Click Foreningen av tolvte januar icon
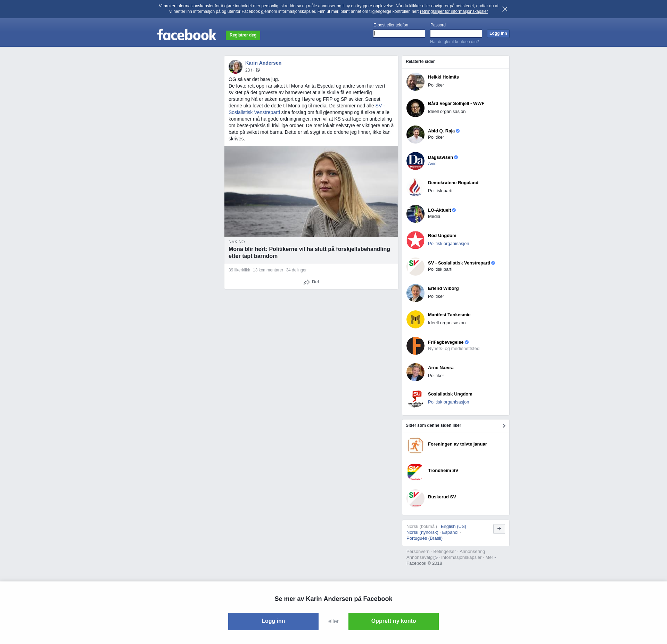 pyautogui.click(x=415, y=446)
